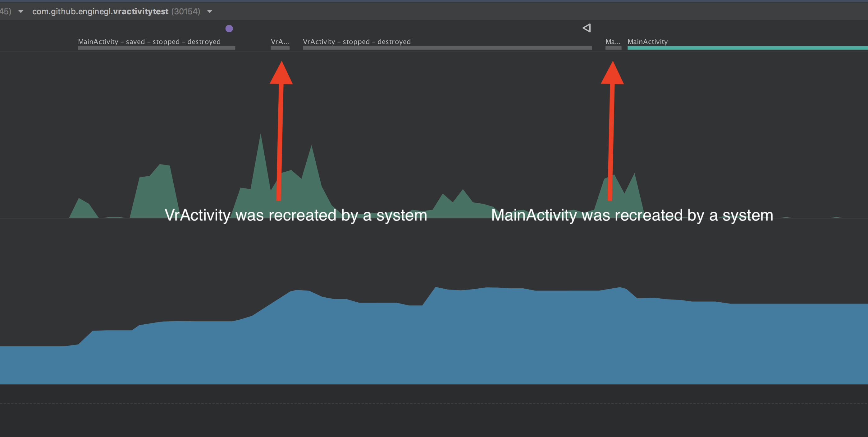Select the purple user input event dot

click(229, 29)
